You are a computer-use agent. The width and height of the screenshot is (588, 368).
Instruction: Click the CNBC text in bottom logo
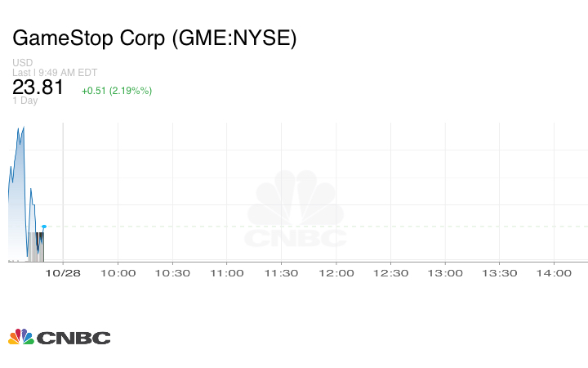[73, 338]
